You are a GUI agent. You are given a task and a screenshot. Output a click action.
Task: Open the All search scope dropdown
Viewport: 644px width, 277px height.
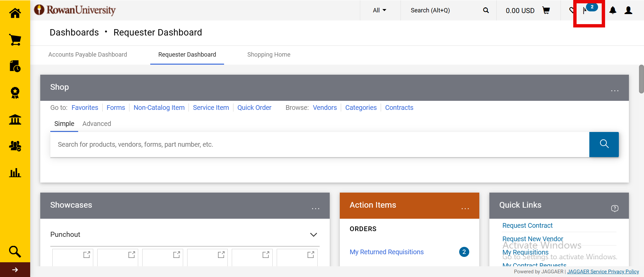(380, 10)
